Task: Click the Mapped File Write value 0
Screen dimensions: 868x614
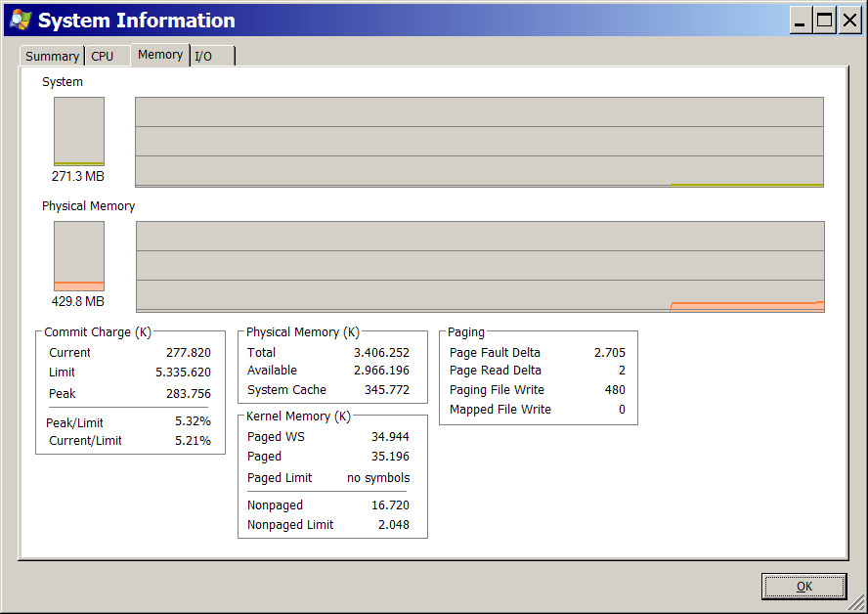Action: (x=622, y=409)
